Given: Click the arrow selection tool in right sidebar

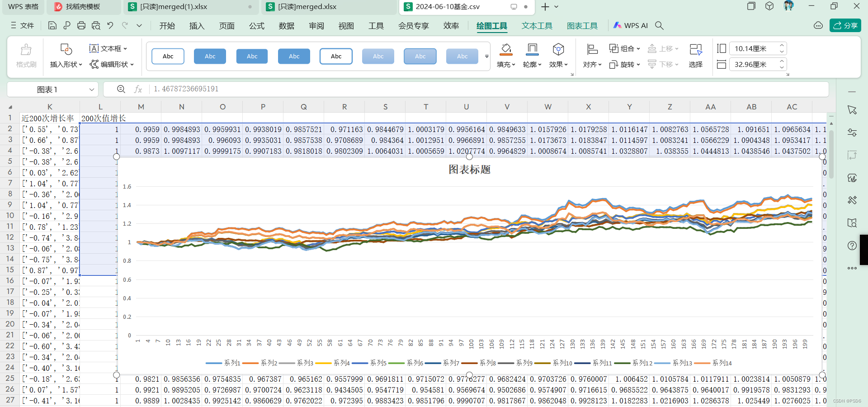Looking at the screenshot, I should click(852, 110).
